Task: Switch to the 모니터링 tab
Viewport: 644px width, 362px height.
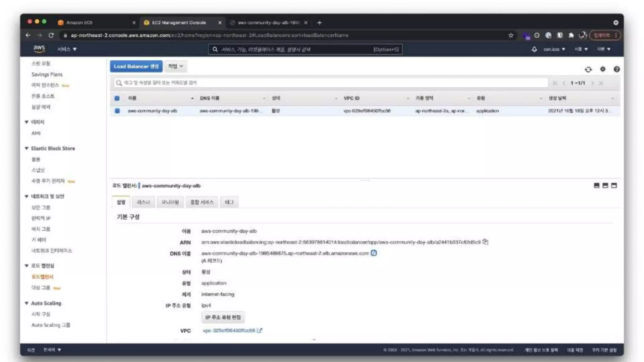Action: coord(170,202)
